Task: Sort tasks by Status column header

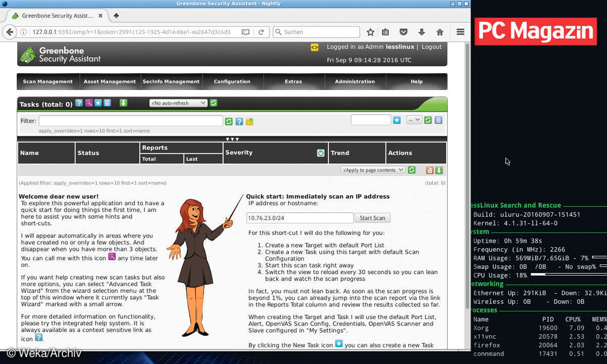Action: point(88,153)
